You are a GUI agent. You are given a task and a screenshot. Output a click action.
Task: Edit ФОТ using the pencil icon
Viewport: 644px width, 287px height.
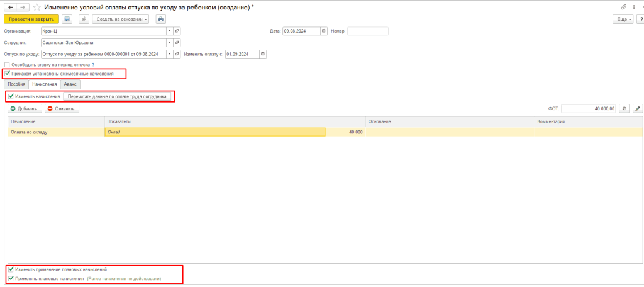click(x=638, y=108)
